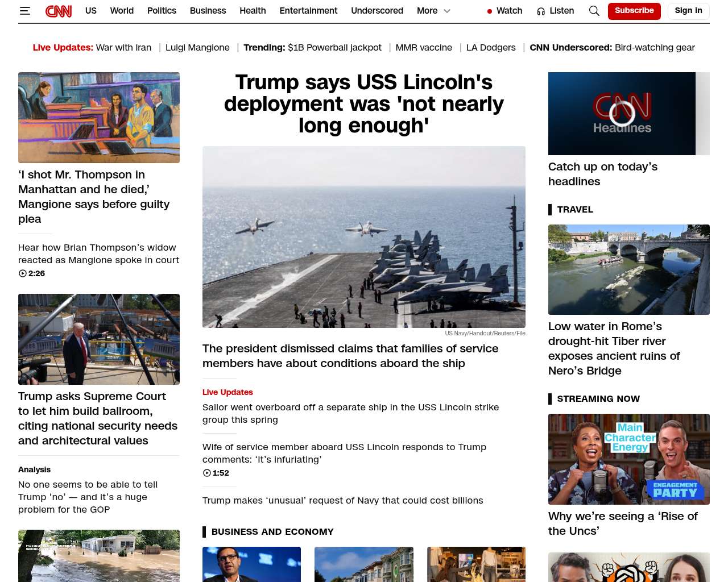Open Watch live TV link
This screenshot has width=728, height=582.
[x=509, y=11]
